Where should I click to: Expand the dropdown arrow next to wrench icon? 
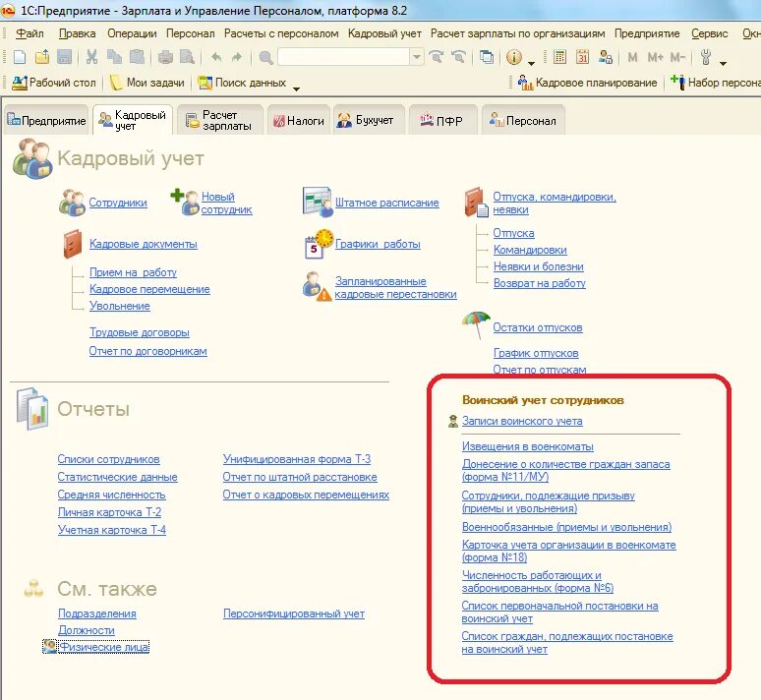click(723, 63)
